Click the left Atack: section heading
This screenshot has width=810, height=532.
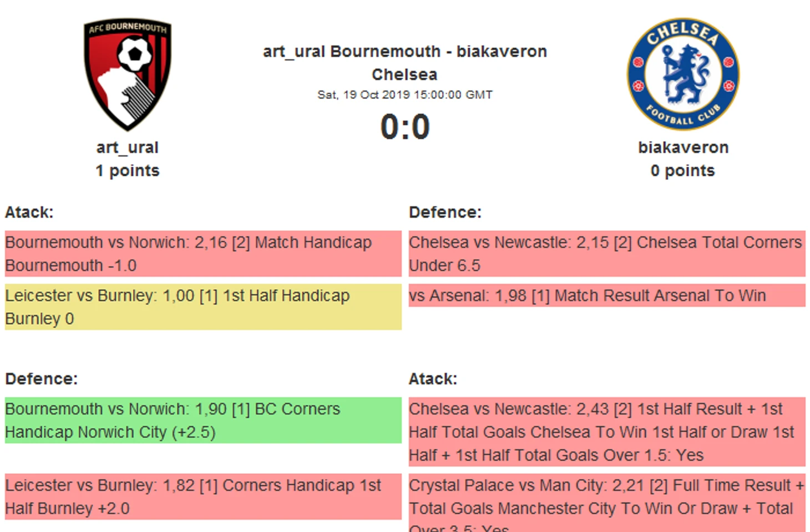(29, 212)
